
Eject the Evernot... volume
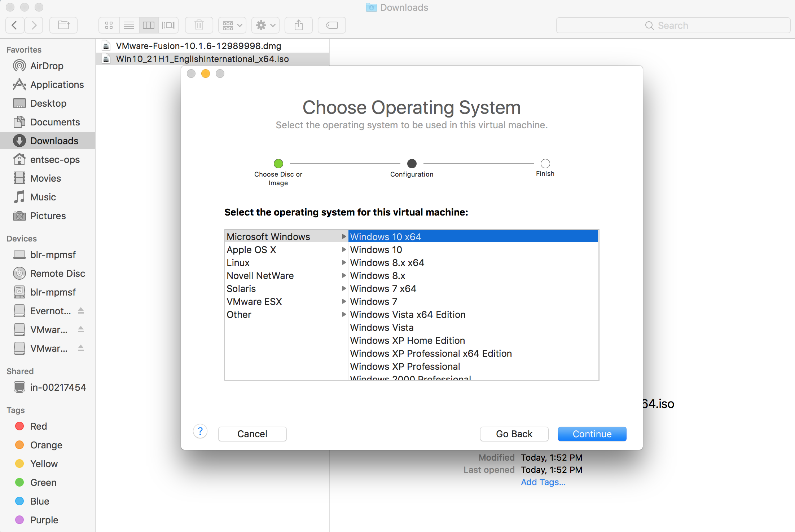coord(81,311)
